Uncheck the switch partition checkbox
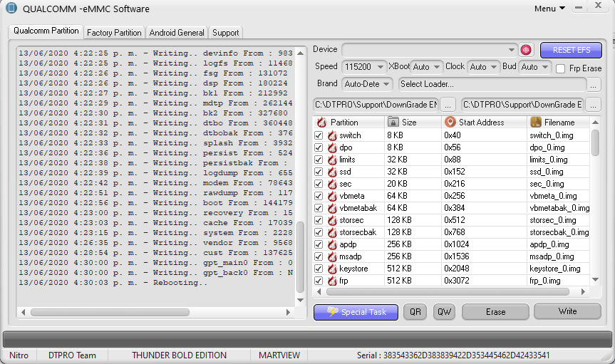615x364 pixels. [x=319, y=135]
